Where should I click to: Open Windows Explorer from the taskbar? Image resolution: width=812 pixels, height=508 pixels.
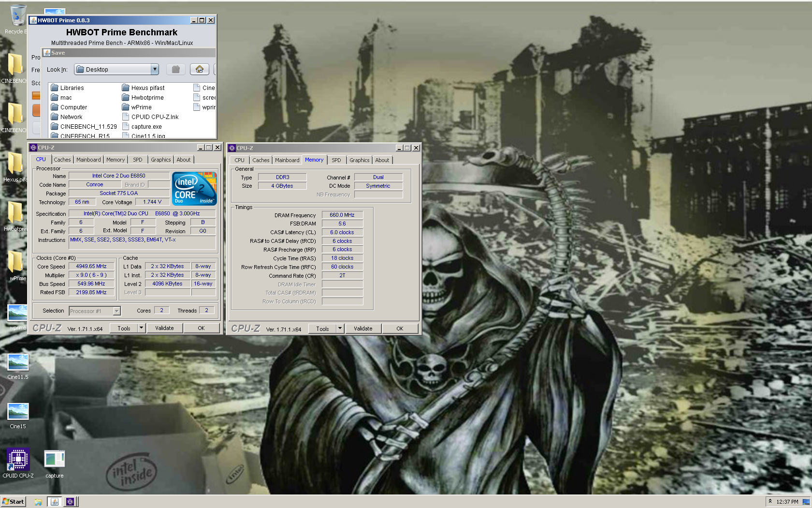(38, 502)
